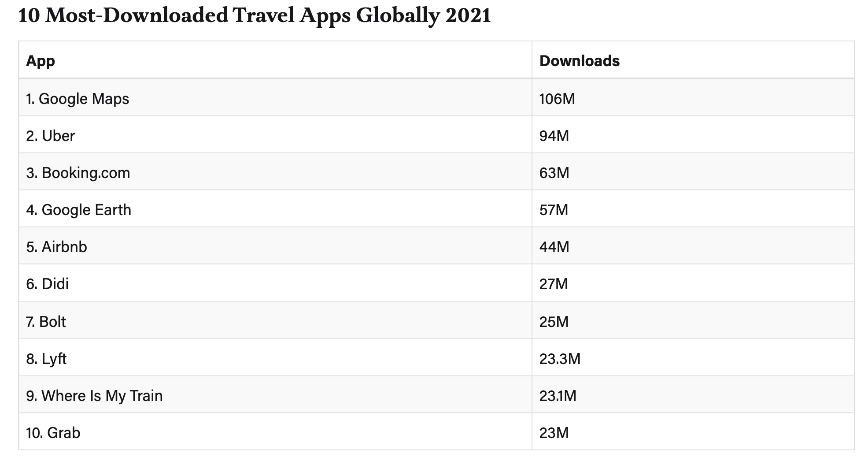Select the '2. Uber' cell
Viewport: 868px width, 464px height.
[275, 135]
